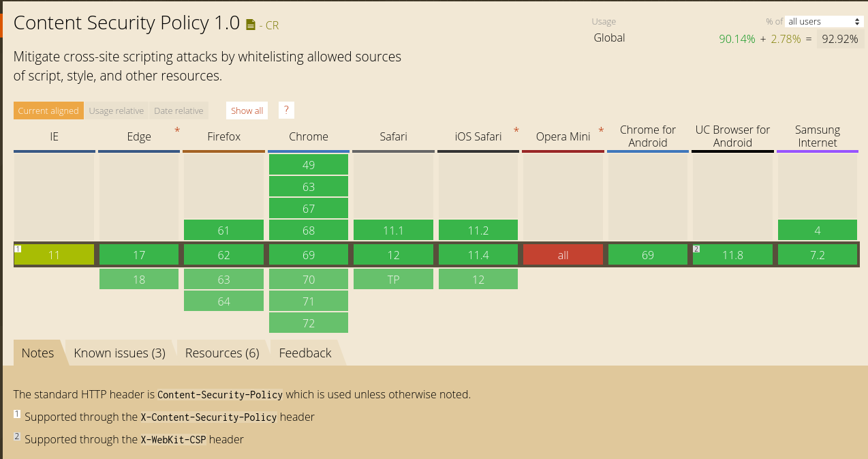Select the Chrome 72 cell
Viewport: 868px width, 459px height.
pos(309,323)
